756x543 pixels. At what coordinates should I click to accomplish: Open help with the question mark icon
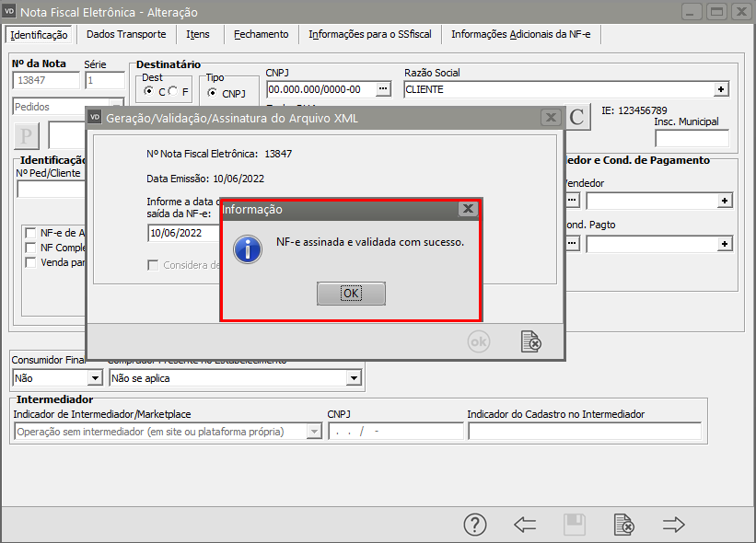(x=474, y=525)
